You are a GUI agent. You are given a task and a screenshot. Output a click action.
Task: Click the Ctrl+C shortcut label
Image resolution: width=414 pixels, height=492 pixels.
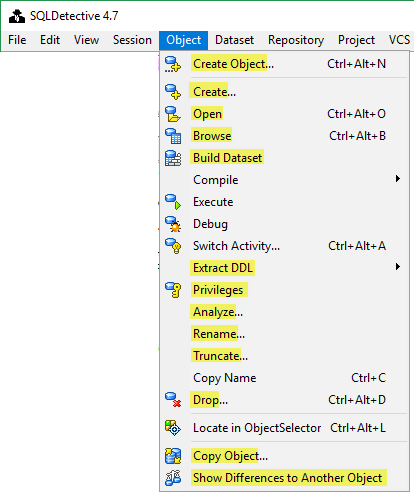(368, 378)
